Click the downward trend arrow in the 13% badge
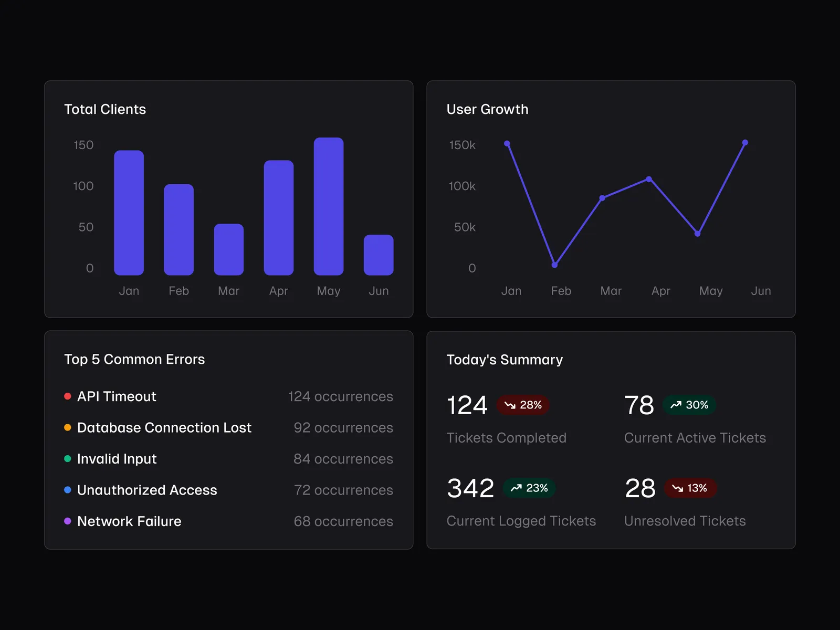The width and height of the screenshot is (840, 630). 677,488
